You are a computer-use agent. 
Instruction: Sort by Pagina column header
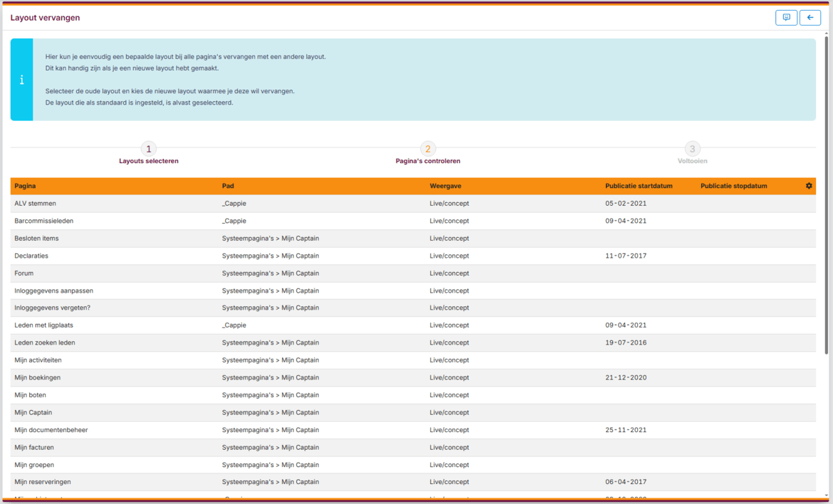tap(24, 187)
